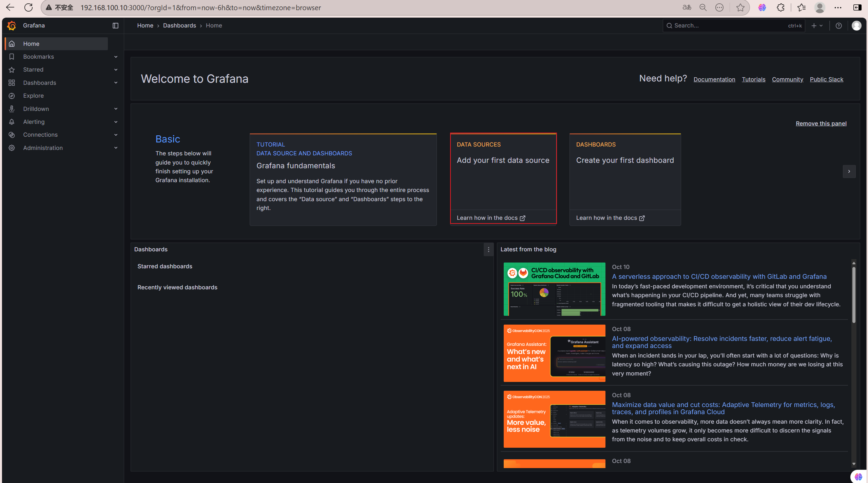Open dashboards external docs link icon
The width and height of the screenshot is (868, 483).
click(642, 218)
